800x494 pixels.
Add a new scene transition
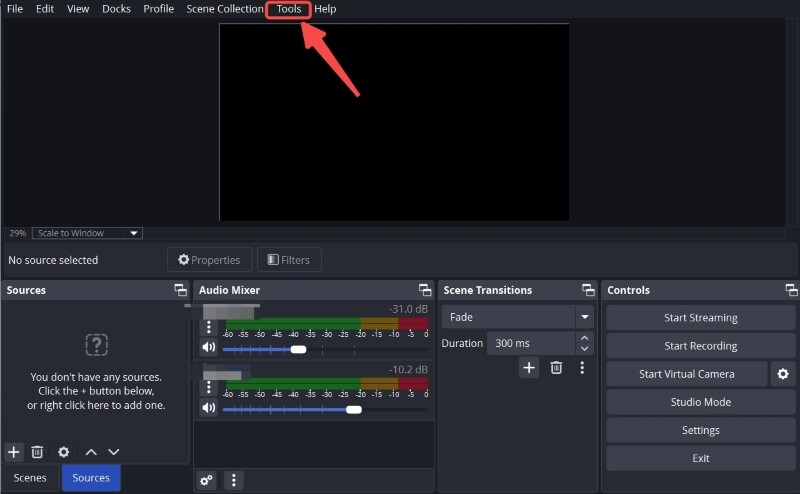coord(529,367)
